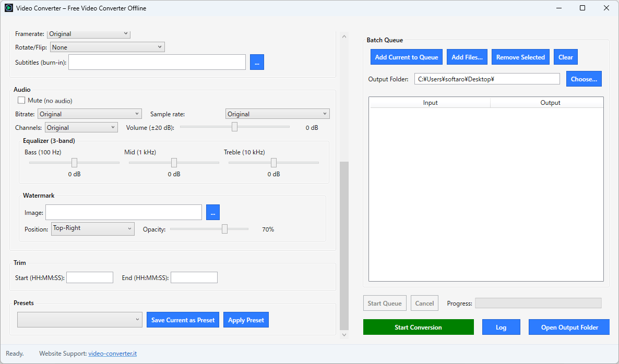Viewport: 619px width, 364px height.
Task: Click Add Current to Queue
Action: pos(407,57)
